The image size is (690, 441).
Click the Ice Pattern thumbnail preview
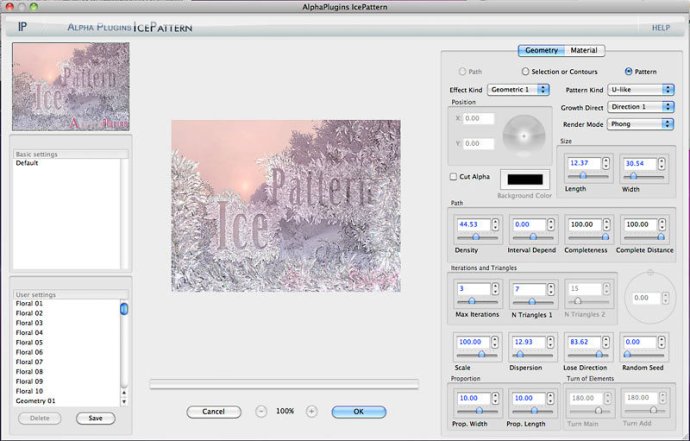[71, 86]
